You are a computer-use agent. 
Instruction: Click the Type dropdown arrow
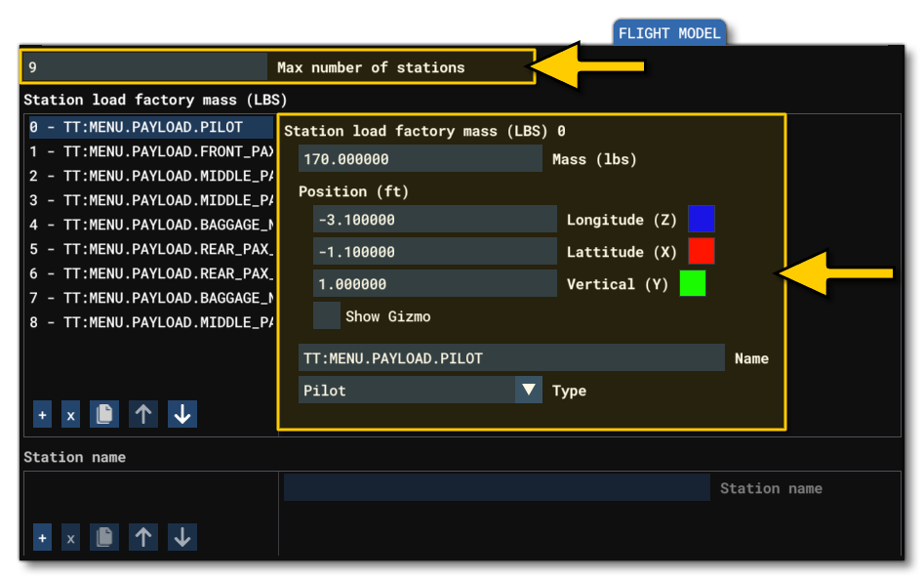pos(529,390)
